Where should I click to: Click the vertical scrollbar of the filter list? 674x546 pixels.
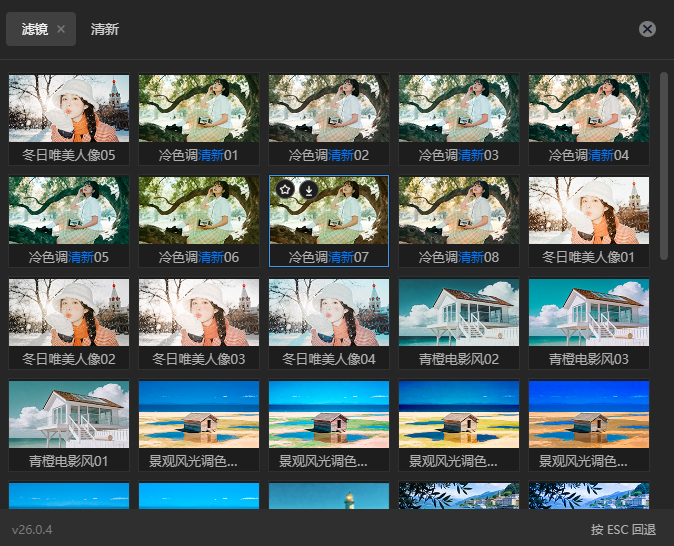(x=664, y=165)
